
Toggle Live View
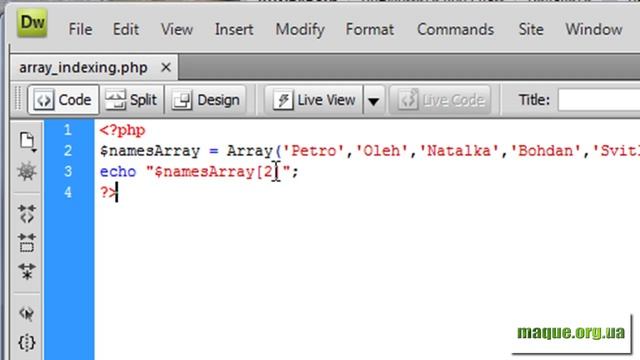point(314,100)
